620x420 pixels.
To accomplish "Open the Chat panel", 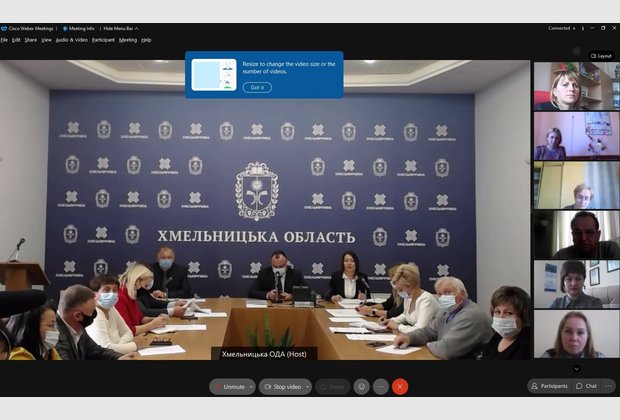I will point(586,386).
